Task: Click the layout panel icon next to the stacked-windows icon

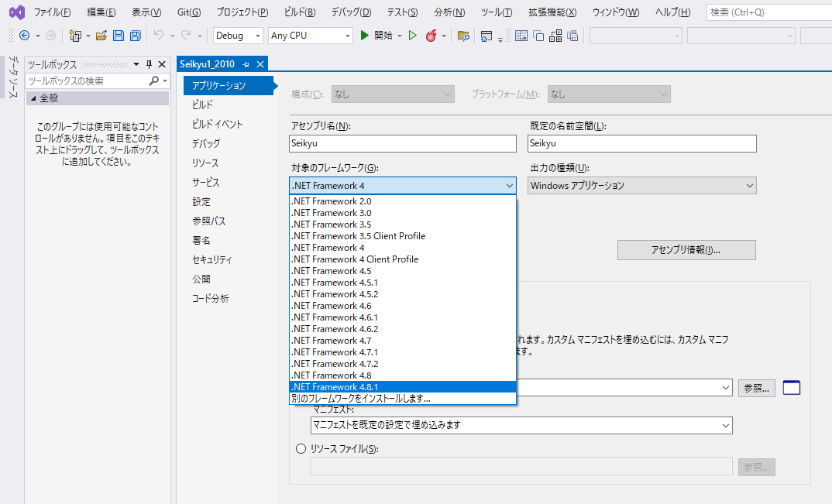Action: pyautogui.click(x=521, y=36)
